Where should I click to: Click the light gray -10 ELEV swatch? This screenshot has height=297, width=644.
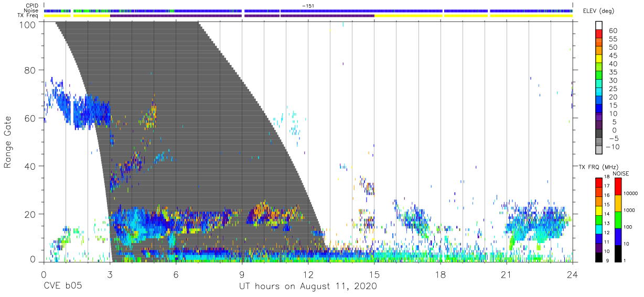click(x=599, y=149)
